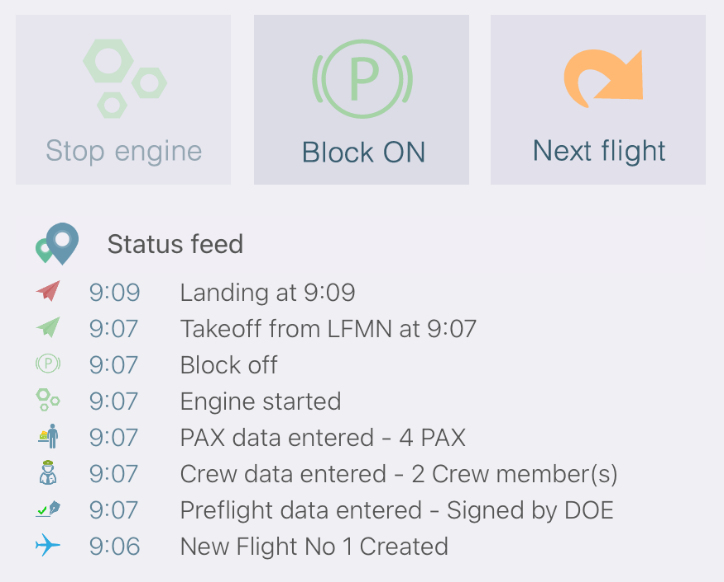Screen dimensions: 724x582
Task: Click the Engine started nuts icon
Action: (48, 400)
